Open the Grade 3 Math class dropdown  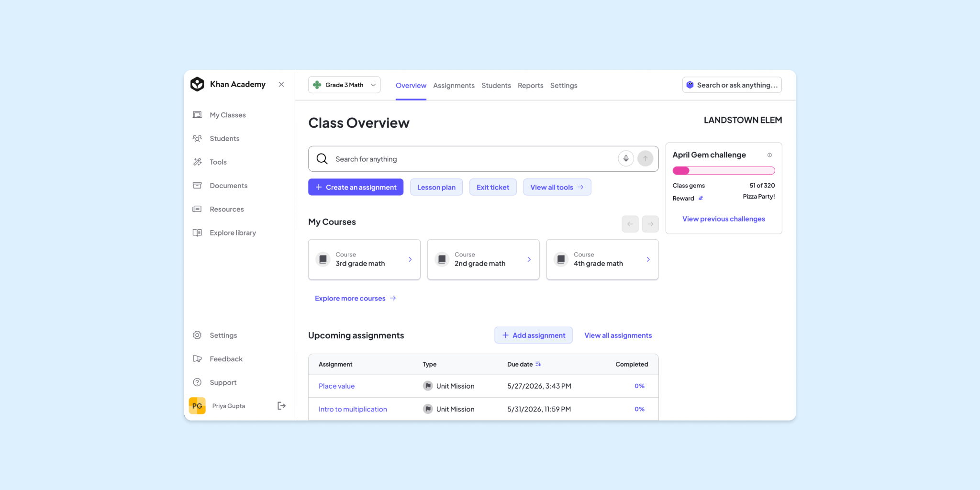[x=344, y=85]
